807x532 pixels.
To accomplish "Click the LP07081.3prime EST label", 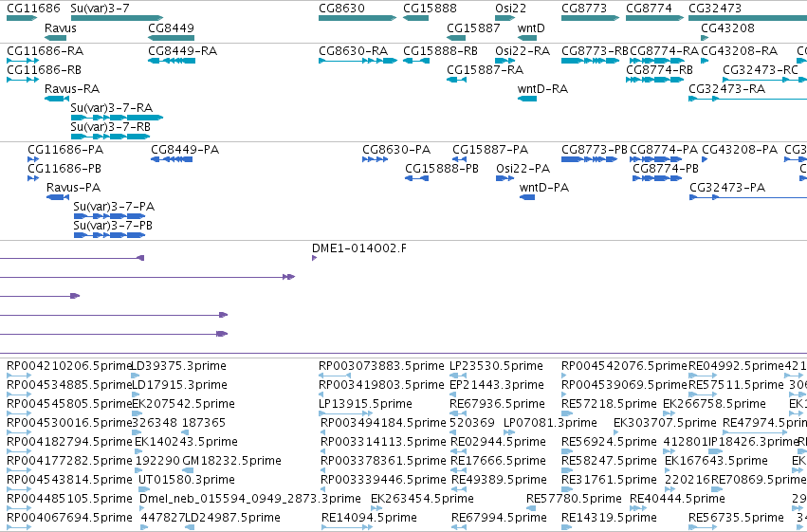I will (x=550, y=423).
